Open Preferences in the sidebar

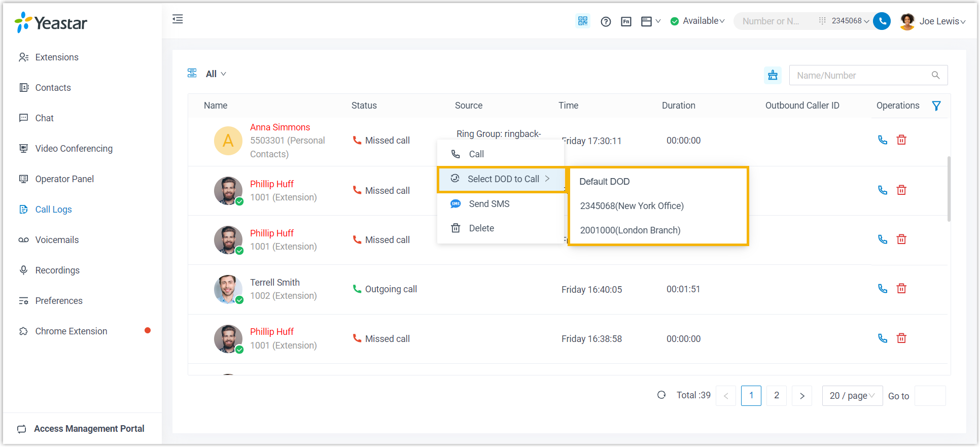coord(59,301)
